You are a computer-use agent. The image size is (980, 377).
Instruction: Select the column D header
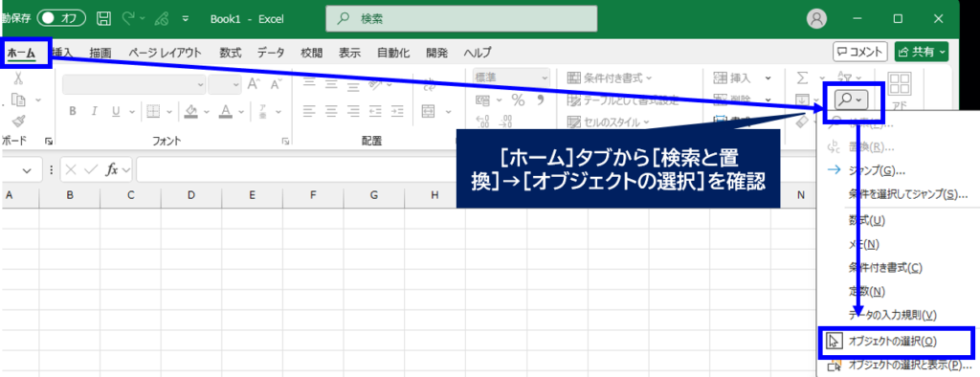click(x=190, y=196)
